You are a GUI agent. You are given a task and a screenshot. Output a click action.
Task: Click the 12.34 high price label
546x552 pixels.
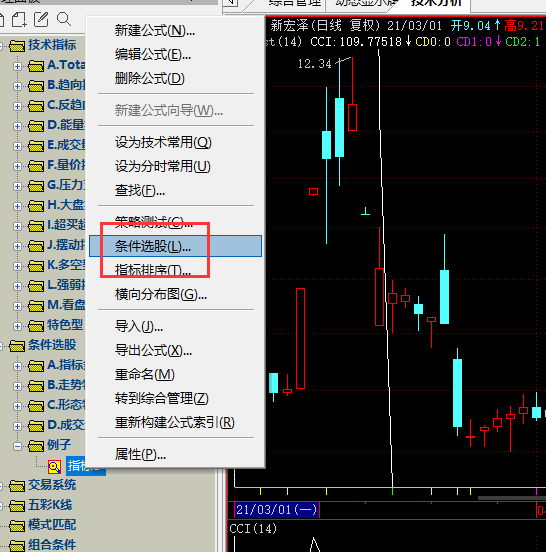(x=314, y=64)
